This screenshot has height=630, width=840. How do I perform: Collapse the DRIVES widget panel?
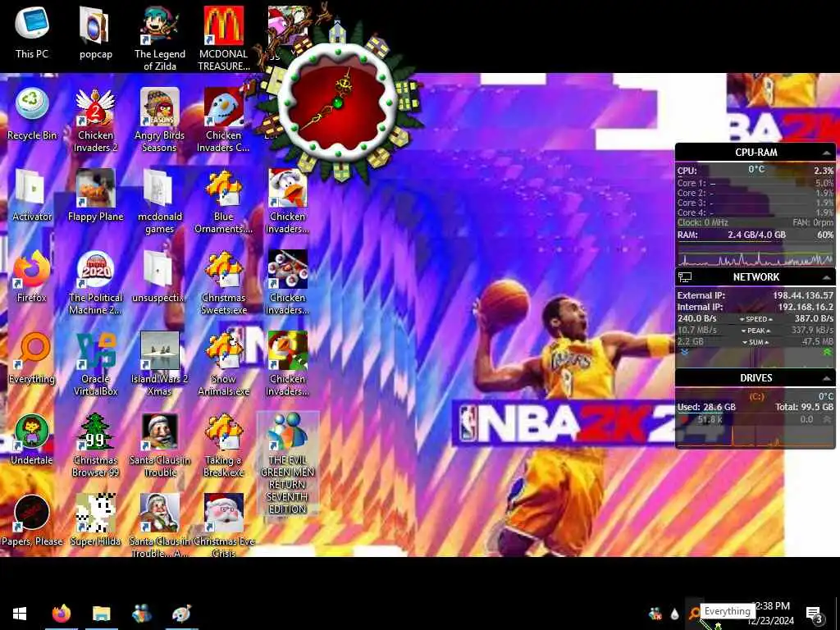click(827, 378)
